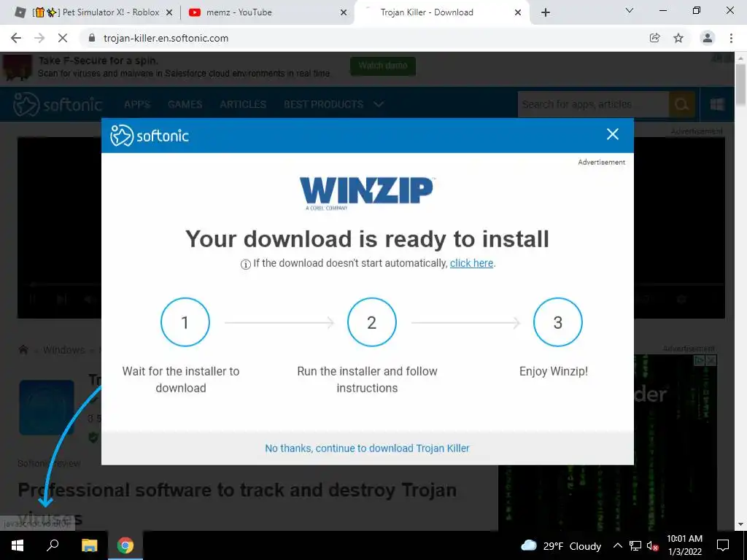Click the muted volume tray icon
The image size is (747, 560).
(652, 545)
